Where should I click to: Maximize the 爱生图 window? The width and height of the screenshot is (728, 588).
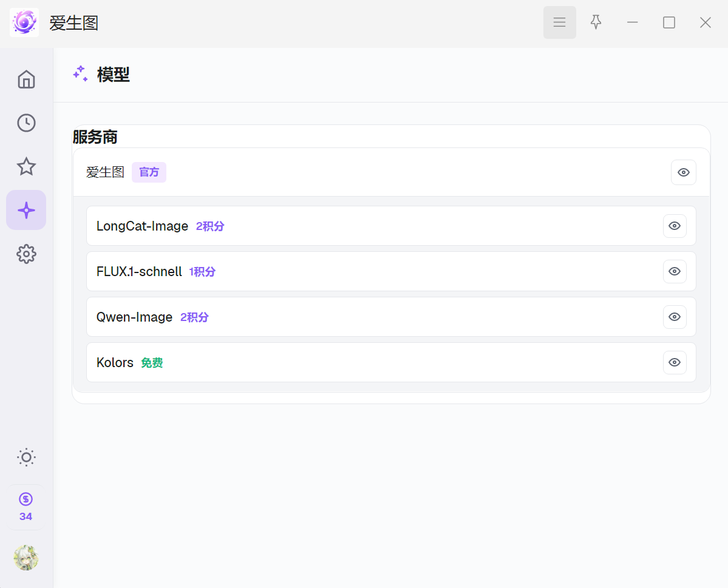click(668, 22)
